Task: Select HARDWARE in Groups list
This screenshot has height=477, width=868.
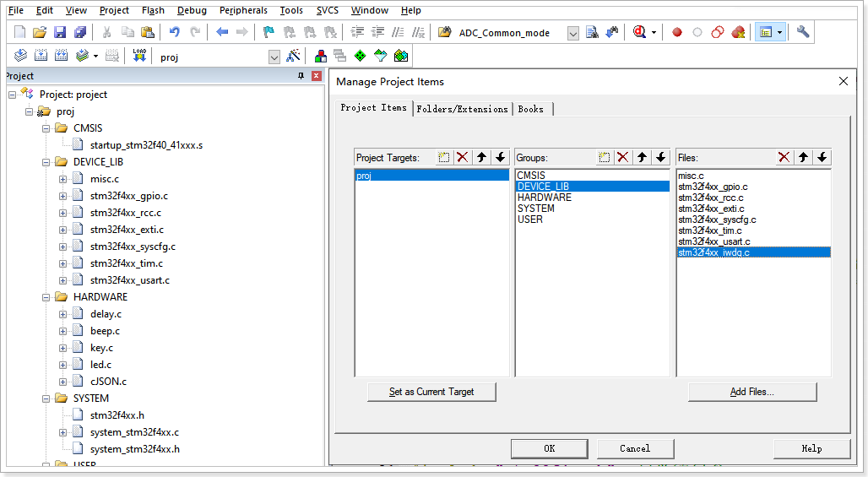Action: [x=592, y=198]
